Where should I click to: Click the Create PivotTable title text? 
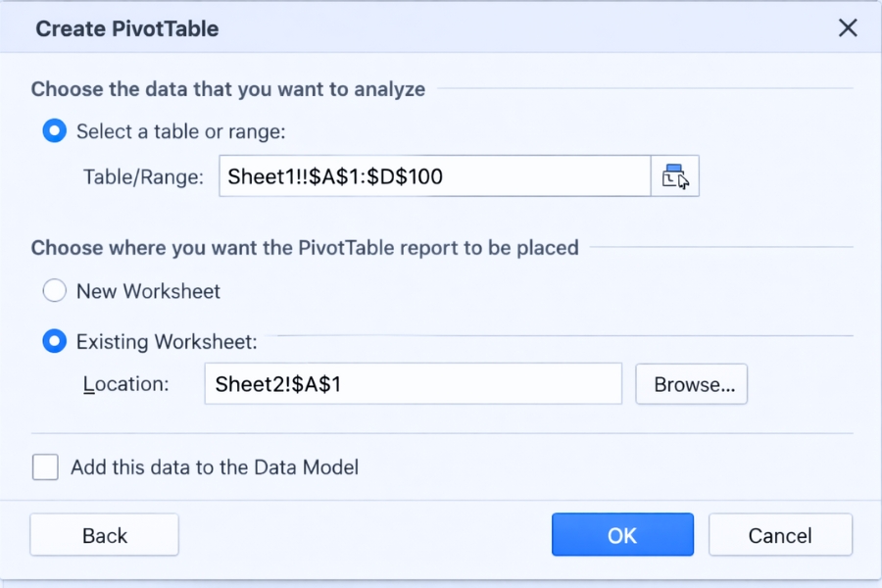click(127, 28)
